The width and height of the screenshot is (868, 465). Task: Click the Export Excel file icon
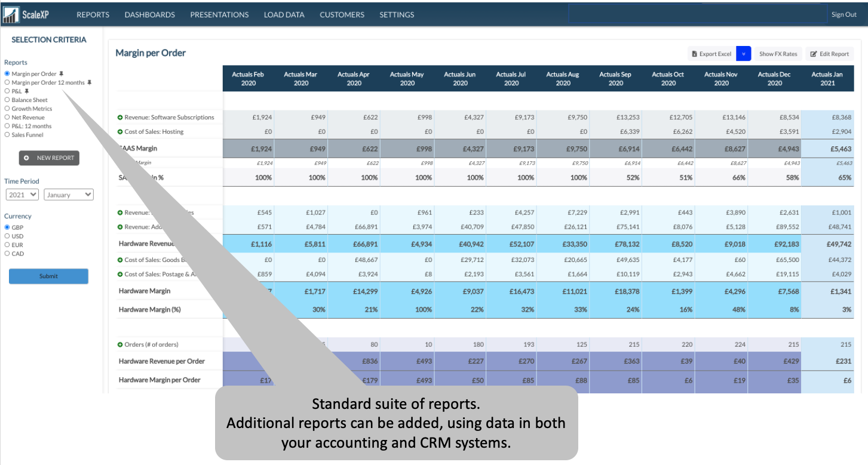pyautogui.click(x=694, y=54)
